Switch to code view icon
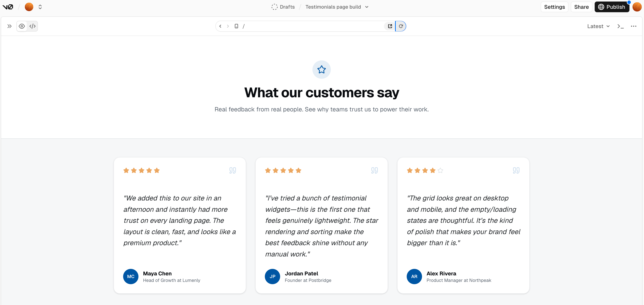 (x=33, y=26)
